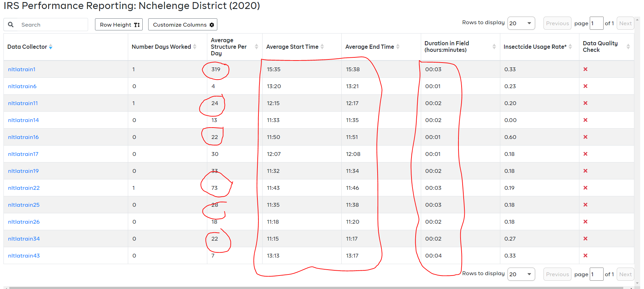This screenshot has width=644, height=289.
Task: Click the top Next page button
Action: click(x=625, y=23)
